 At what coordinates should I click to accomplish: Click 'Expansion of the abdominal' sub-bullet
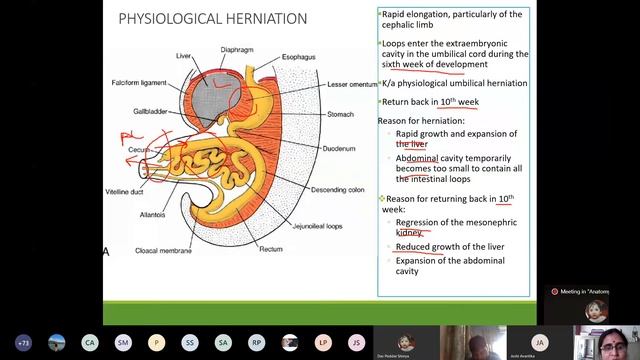coord(450,261)
